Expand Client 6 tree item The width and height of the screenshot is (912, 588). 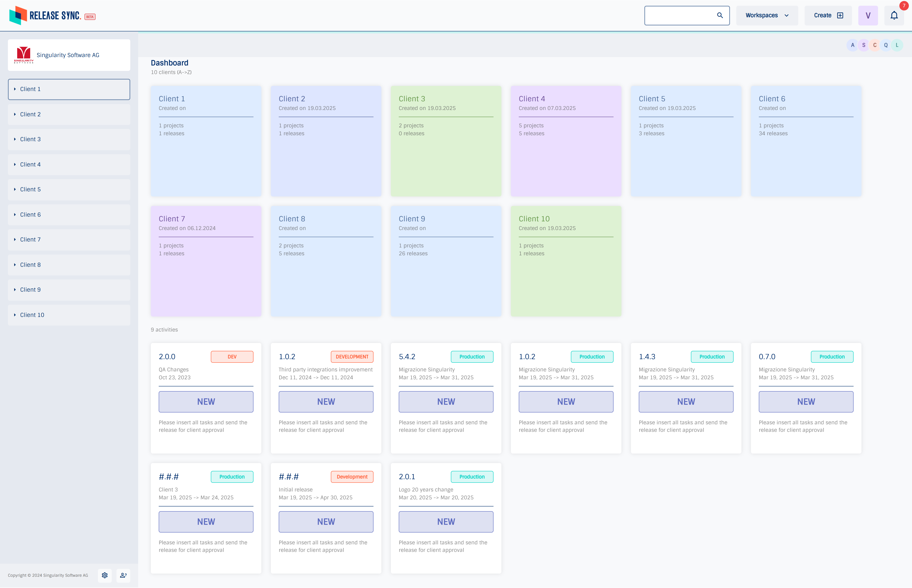coord(15,215)
